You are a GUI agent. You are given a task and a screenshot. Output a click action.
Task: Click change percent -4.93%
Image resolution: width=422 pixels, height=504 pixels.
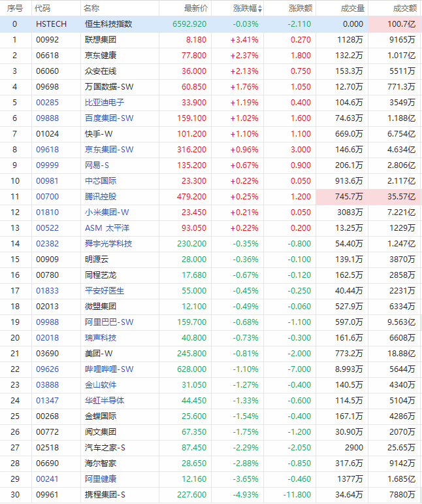point(246,495)
